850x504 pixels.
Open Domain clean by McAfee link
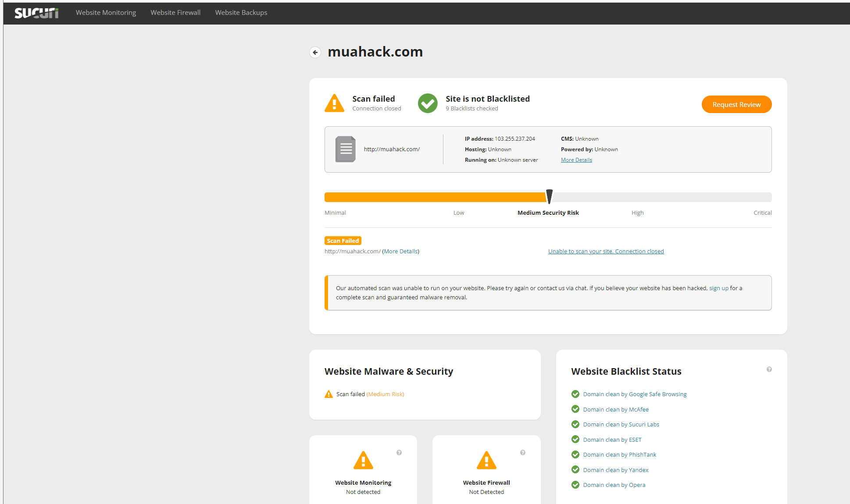(x=616, y=410)
